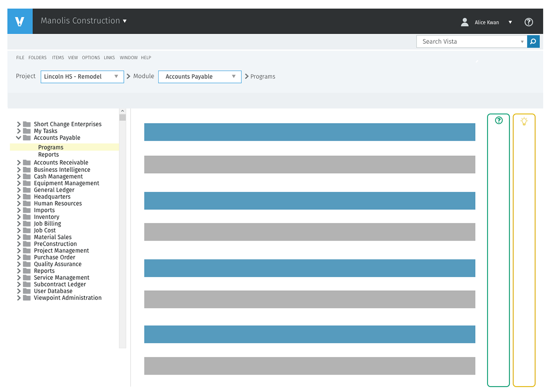Click the My Tasks folder icon
The height and width of the screenshot is (392, 549).
point(27,131)
